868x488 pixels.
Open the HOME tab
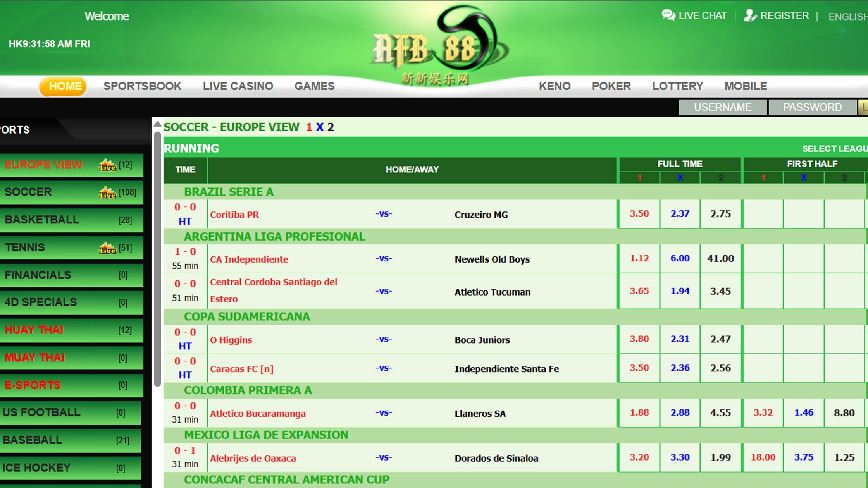63,86
